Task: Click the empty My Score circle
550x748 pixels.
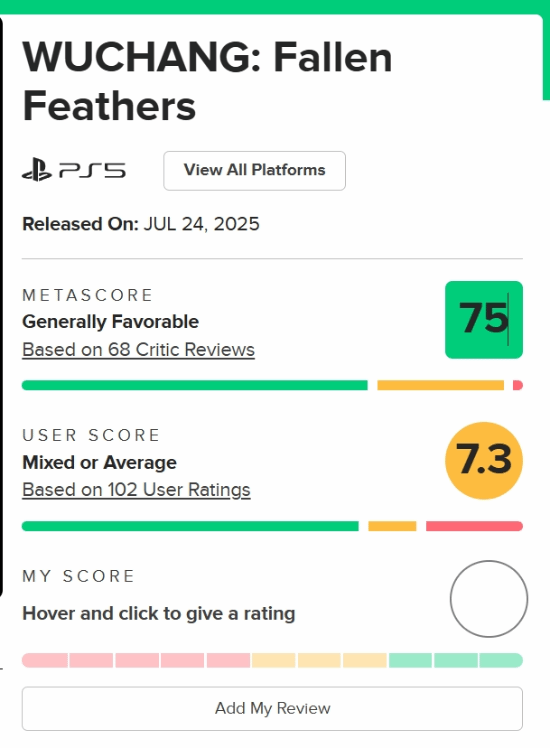Action: click(488, 599)
